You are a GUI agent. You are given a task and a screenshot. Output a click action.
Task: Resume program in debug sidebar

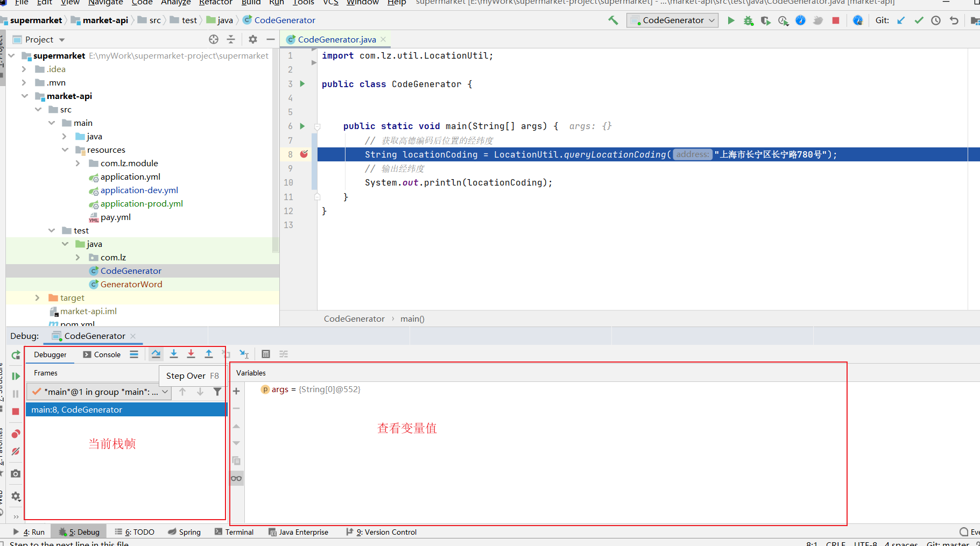(16, 376)
